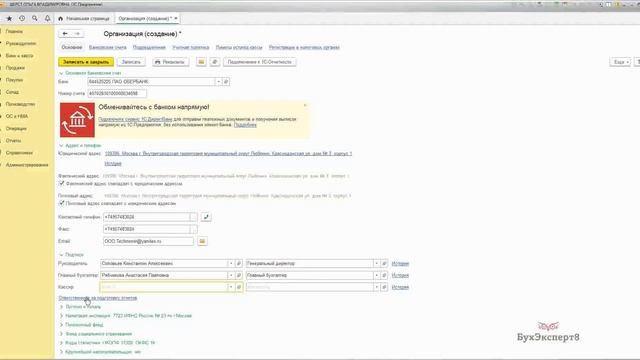Open the search magnifier icon
The height and width of the screenshot is (360, 640).
tap(35, 18)
